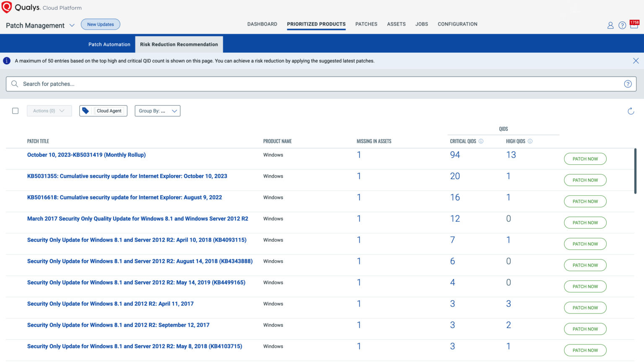The height and width of the screenshot is (362, 644).
Task: Check the select-all patches checkbox
Action: click(x=15, y=111)
